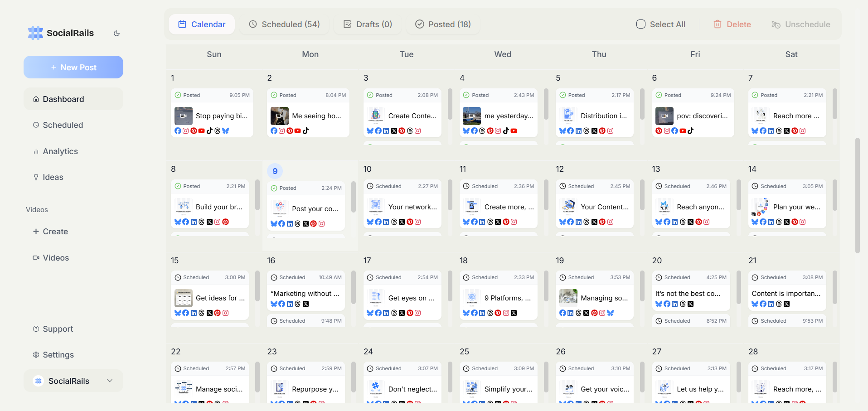Viewport: 868px width, 411px height.
Task: Click X icon on 'Marketing without ...' post
Action: pos(305,304)
